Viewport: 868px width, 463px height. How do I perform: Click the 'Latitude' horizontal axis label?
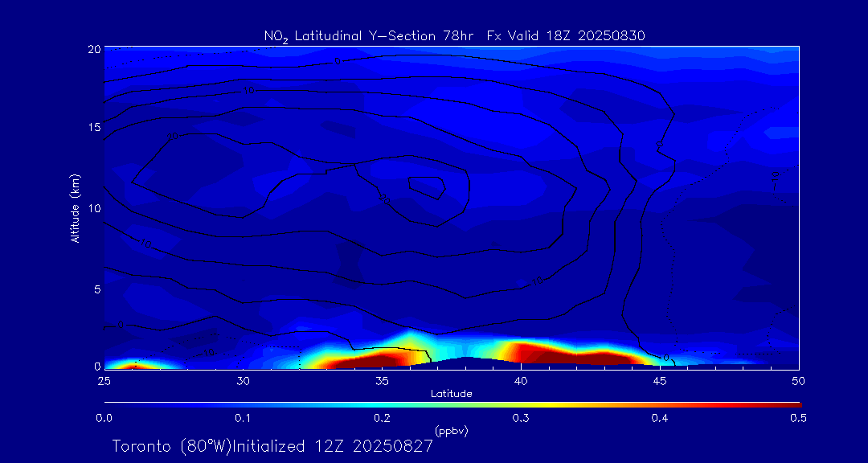click(452, 394)
